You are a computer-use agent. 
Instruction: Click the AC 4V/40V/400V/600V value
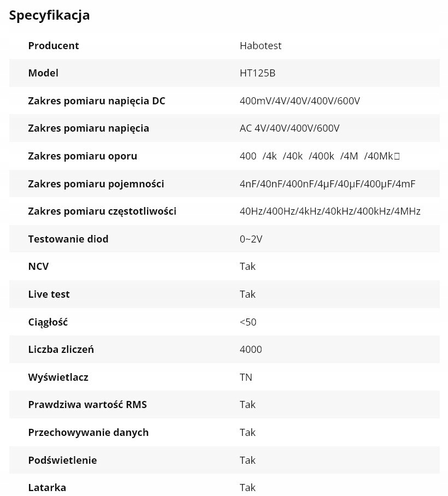pyautogui.click(x=290, y=128)
